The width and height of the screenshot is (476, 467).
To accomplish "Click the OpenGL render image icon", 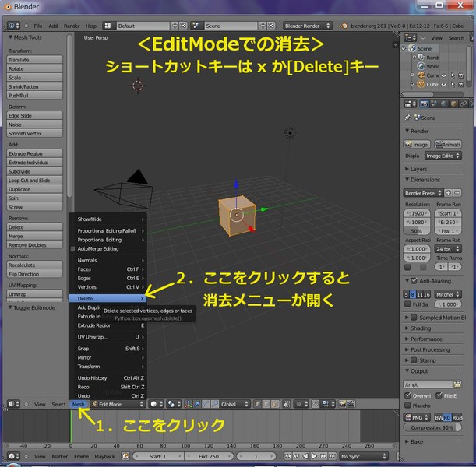I will 343,404.
